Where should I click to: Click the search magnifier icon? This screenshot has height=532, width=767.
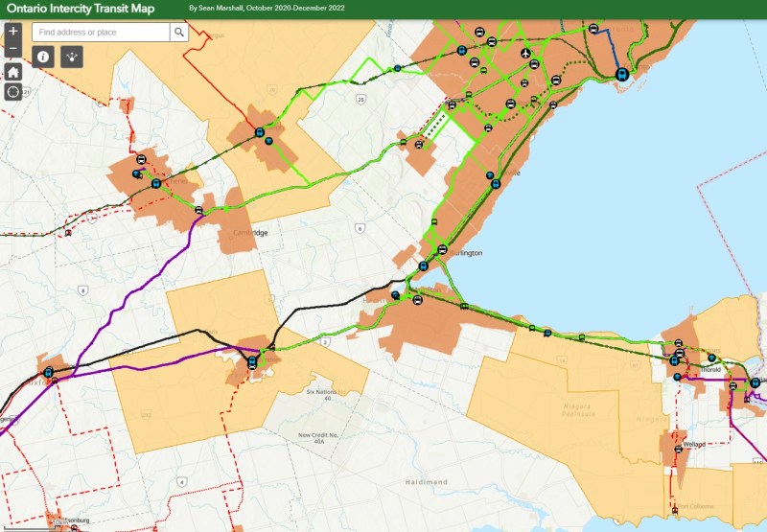[178, 32]
